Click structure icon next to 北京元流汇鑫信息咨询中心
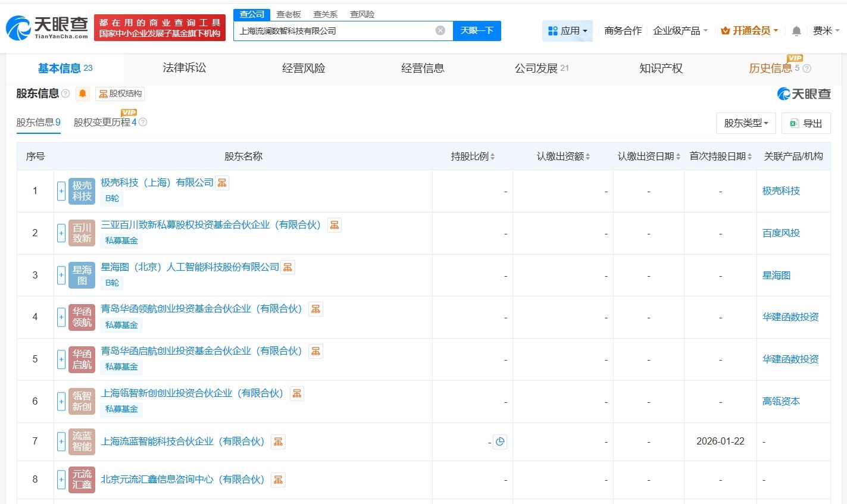 [278, 480]
